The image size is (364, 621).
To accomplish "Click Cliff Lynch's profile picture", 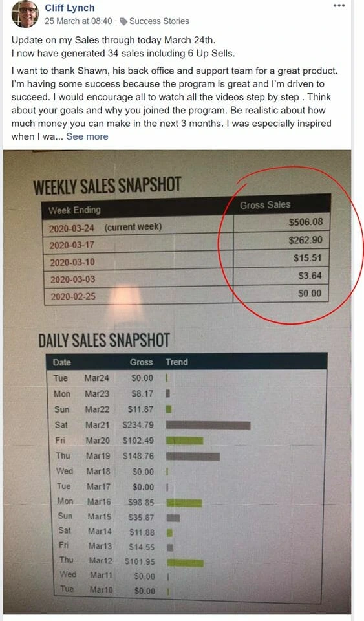I will 25,14.
